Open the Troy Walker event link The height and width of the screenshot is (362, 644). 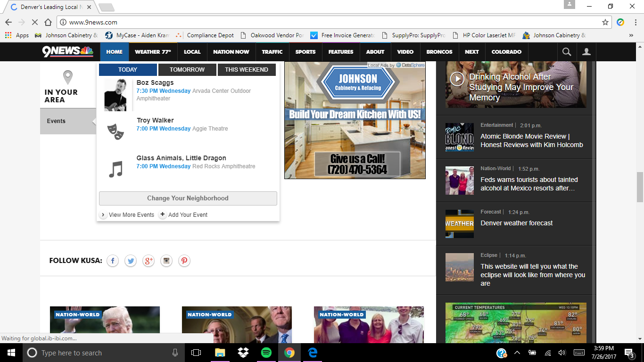click(x=155, y=121)
